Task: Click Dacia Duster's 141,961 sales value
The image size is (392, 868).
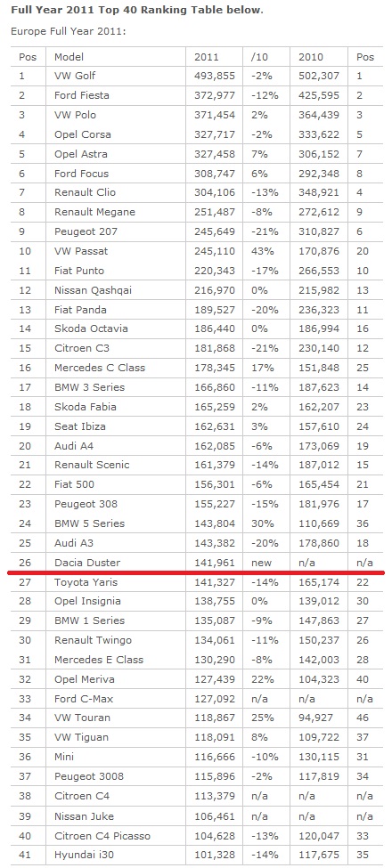Action: click(x=215, y=563)
